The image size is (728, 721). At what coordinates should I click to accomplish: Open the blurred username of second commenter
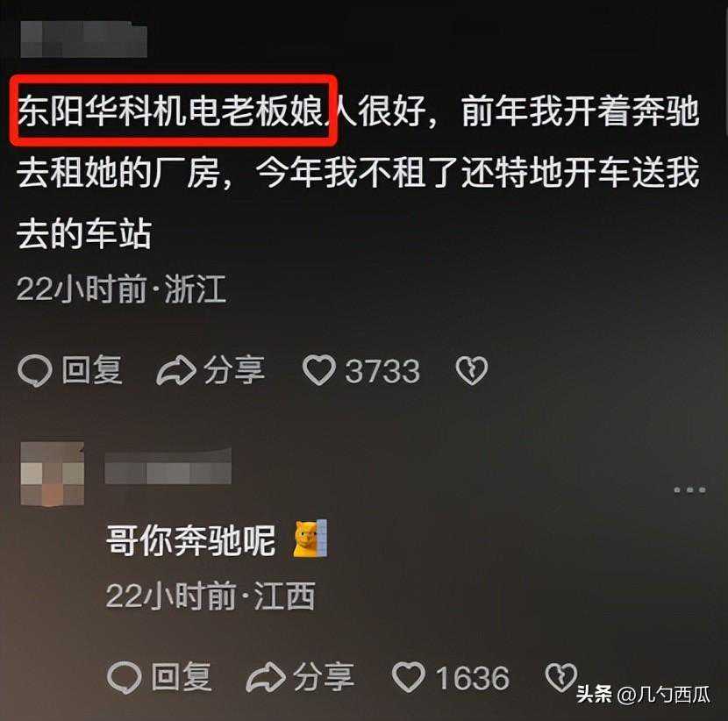(168, 467)
